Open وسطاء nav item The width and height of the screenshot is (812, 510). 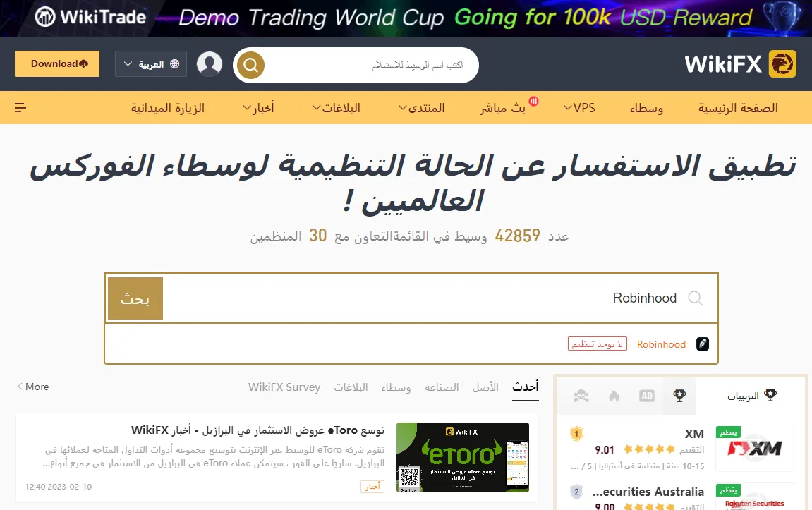click(646, 108)
